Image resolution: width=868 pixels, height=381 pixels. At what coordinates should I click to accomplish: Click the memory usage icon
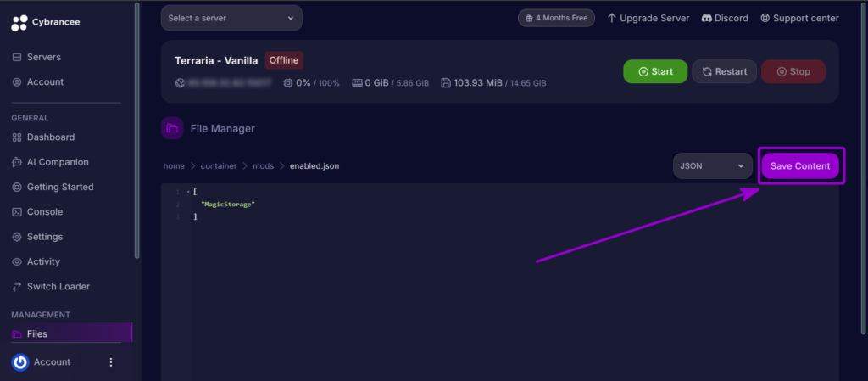[x=357, y=83]
